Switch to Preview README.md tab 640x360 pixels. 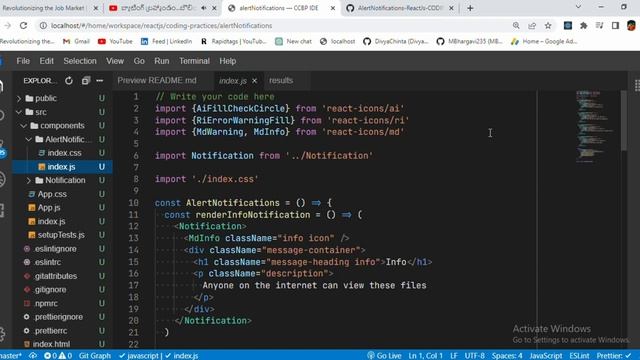157,81
